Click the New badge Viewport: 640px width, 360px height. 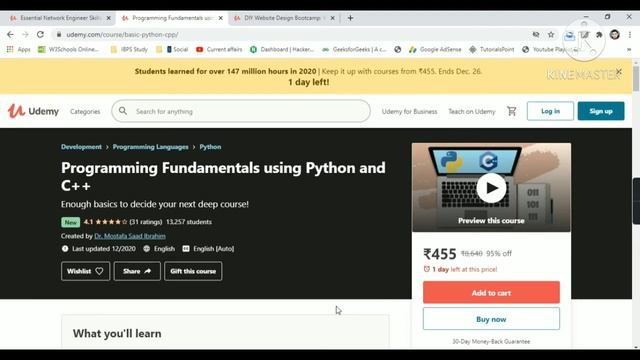(x=70, y=222)
